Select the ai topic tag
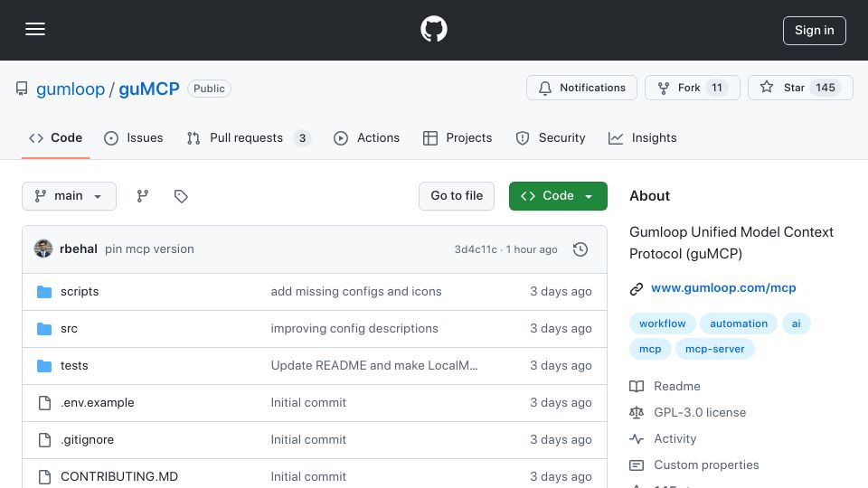 796,324
